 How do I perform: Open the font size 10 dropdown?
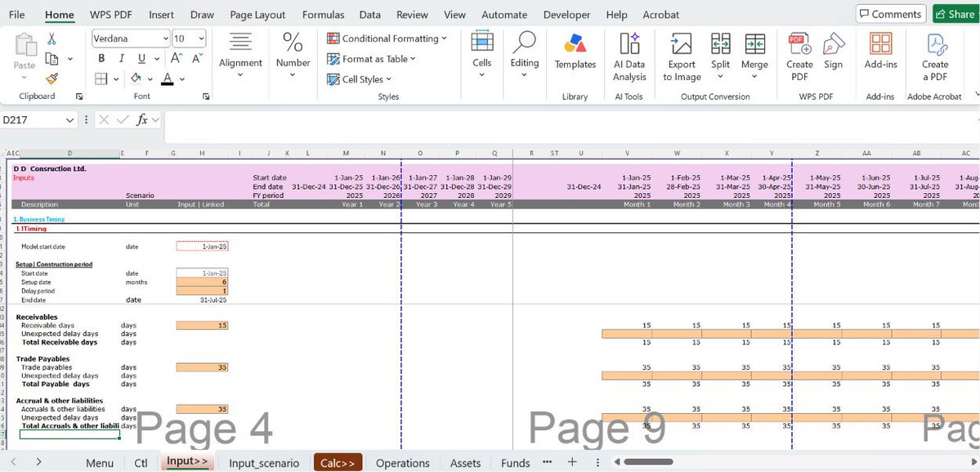[201, 38]
